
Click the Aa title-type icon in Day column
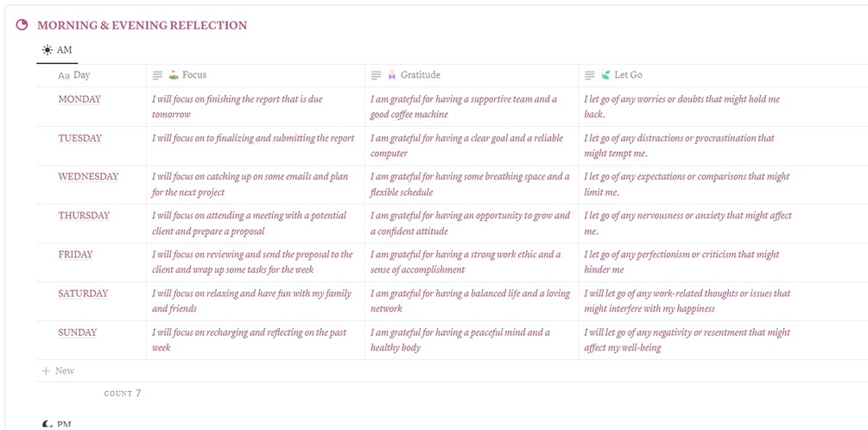pyautogui.click(x=64, y=76)
